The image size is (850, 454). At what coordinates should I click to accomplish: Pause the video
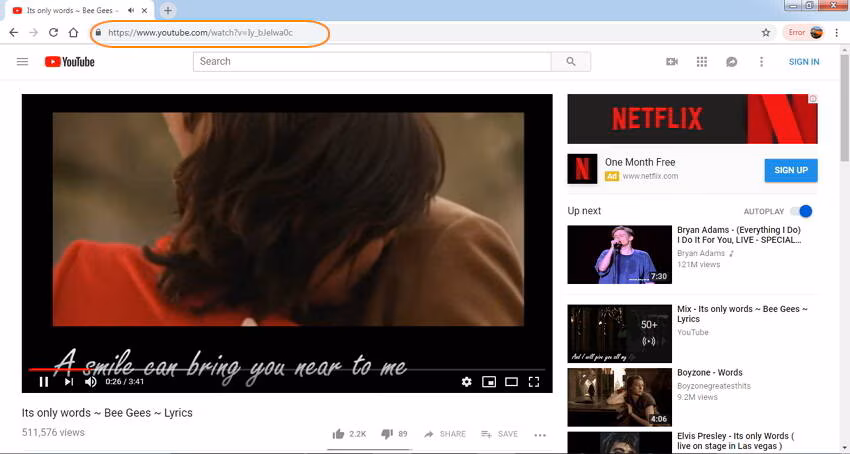(44, 382)
